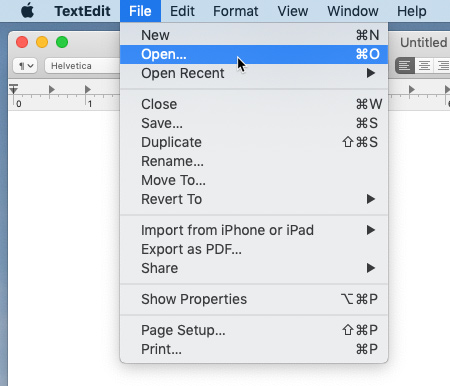Select Rename… menu entry
The height and width of the screenshot is (386, 450).
[x=254, y=161]
